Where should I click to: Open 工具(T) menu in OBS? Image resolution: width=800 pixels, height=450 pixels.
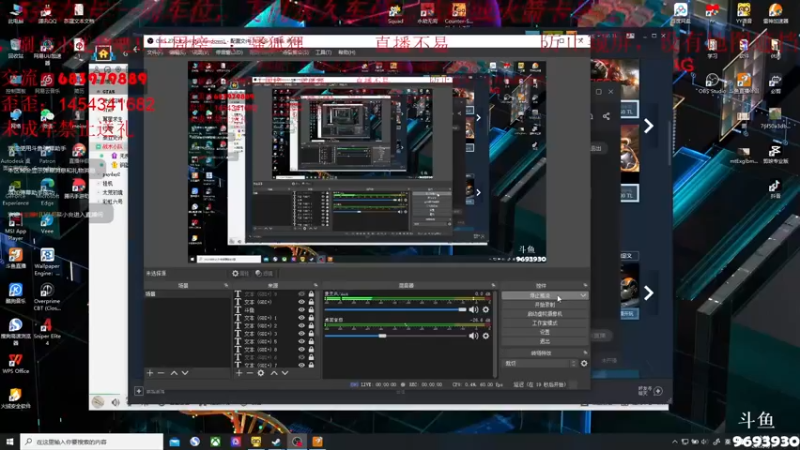pos(323,53)
